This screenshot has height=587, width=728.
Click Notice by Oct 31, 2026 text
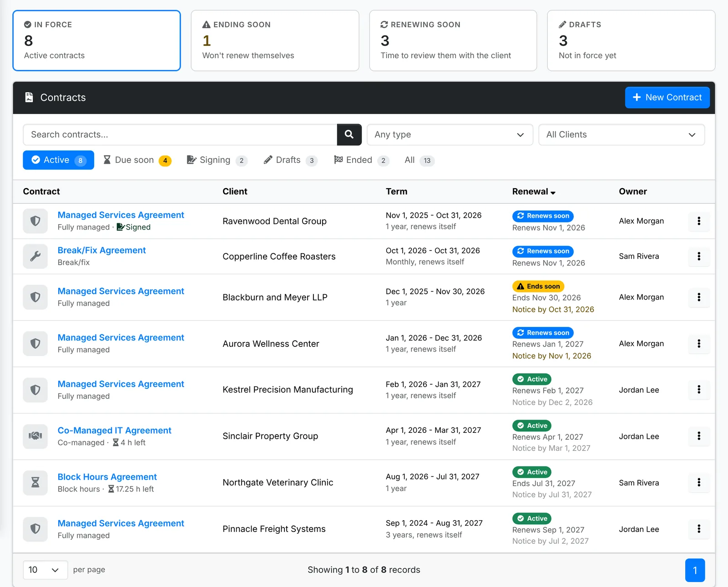point(553,310)
